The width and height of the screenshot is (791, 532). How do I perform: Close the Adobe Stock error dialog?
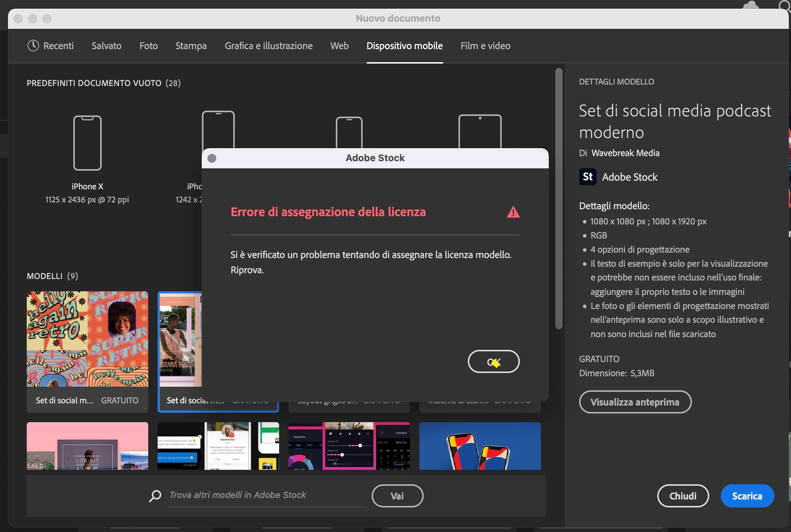click(x=212, y=158)
